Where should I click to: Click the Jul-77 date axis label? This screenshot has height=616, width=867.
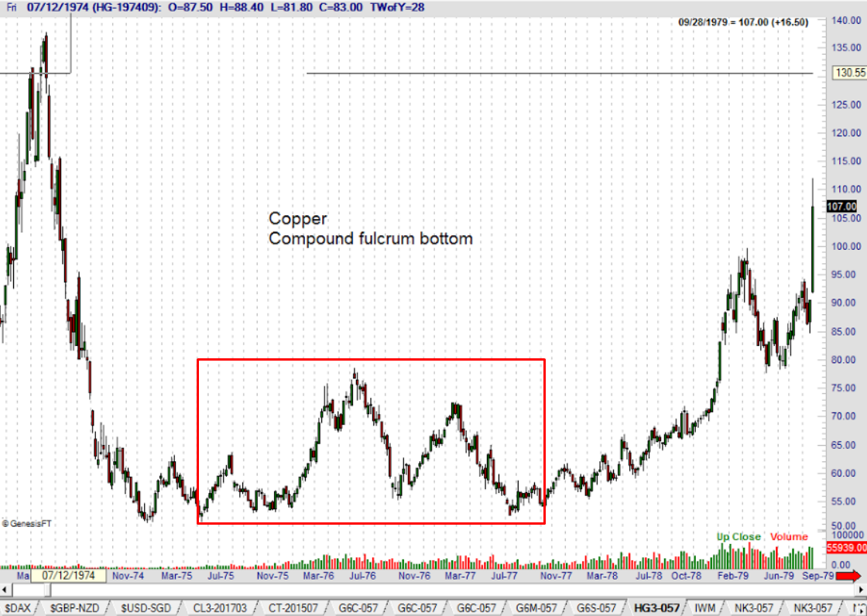(504, 576)
